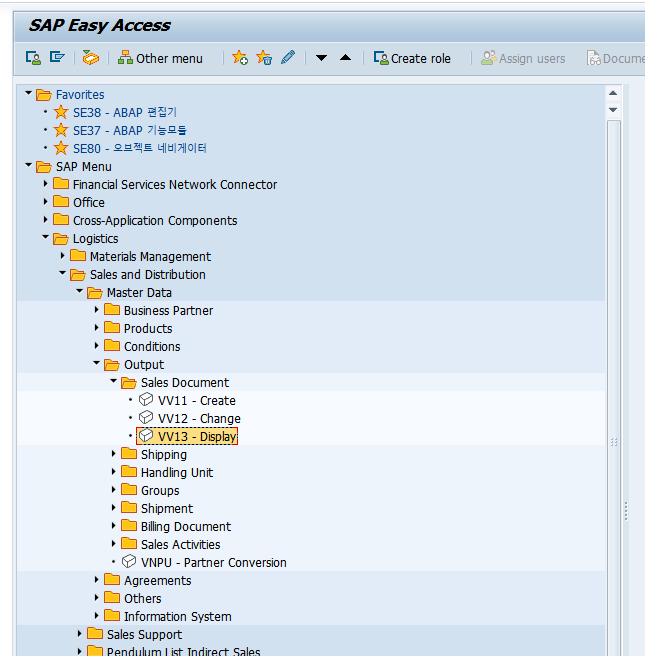This screenshot has height=656, width=645.
Task: Click the Shipping folder icon
Action: (129, 454)
